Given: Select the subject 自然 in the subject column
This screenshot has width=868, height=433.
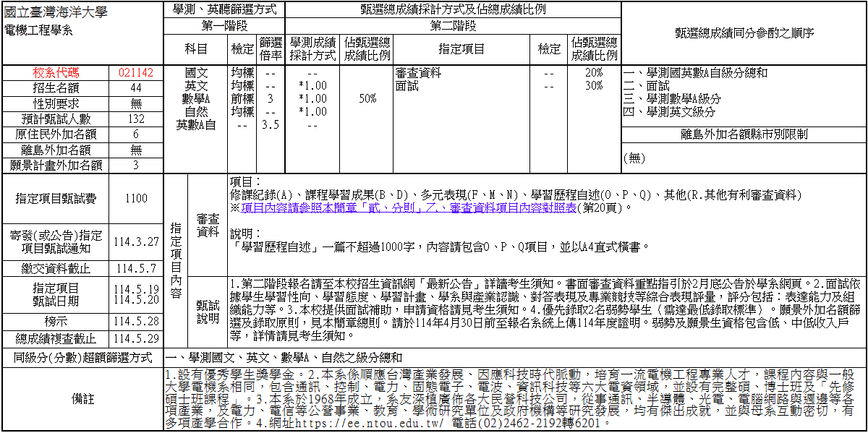Looking at the screenshot, I should [196, 111].
